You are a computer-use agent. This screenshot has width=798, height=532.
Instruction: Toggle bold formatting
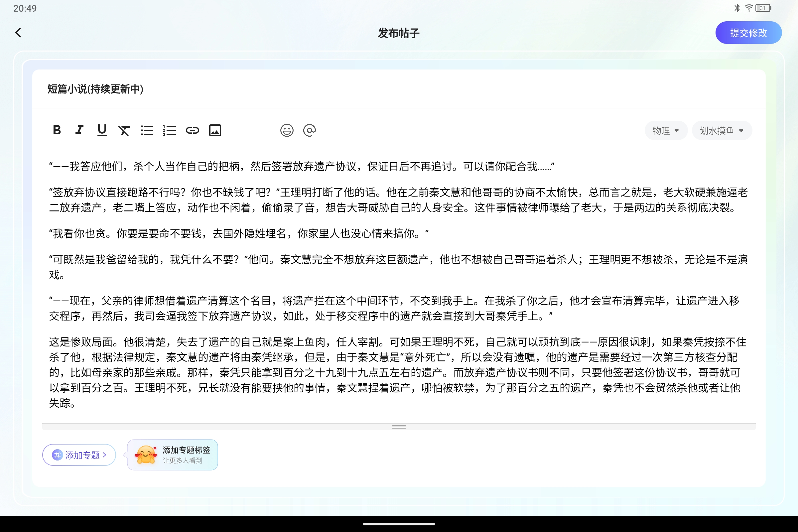pyautogui.click(x=57, y=130)
